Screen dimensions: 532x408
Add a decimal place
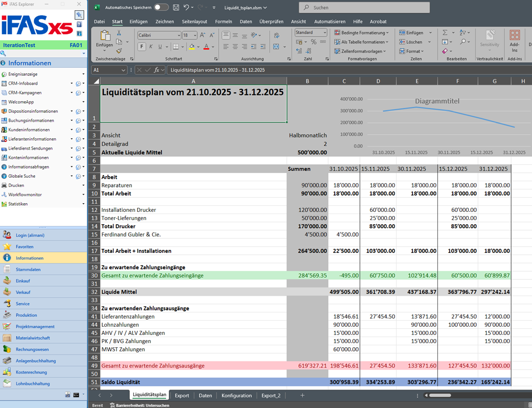(299, 51)
